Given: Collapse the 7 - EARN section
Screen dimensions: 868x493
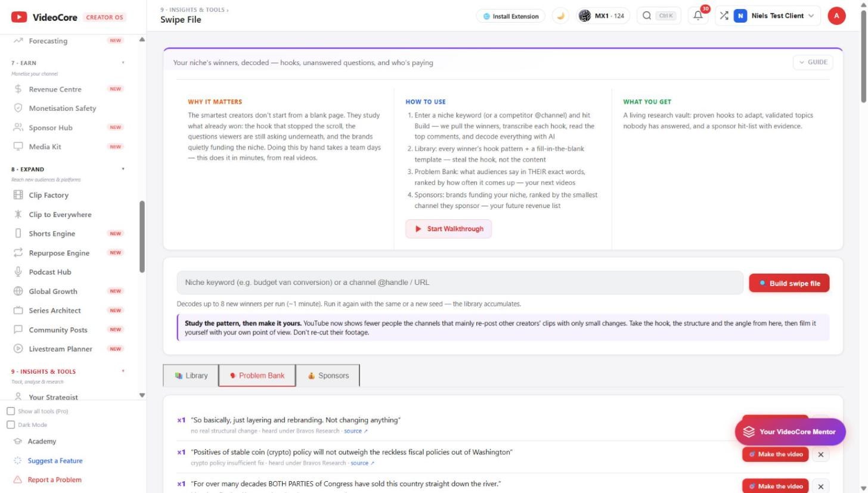Looking at the screenshot, I should 123,63.
